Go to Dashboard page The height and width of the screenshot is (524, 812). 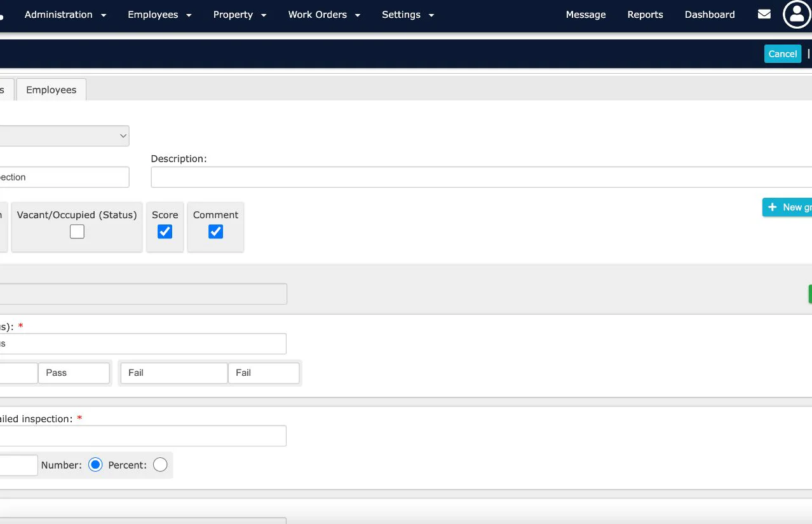pyautogui.click(x=710, y=15)
